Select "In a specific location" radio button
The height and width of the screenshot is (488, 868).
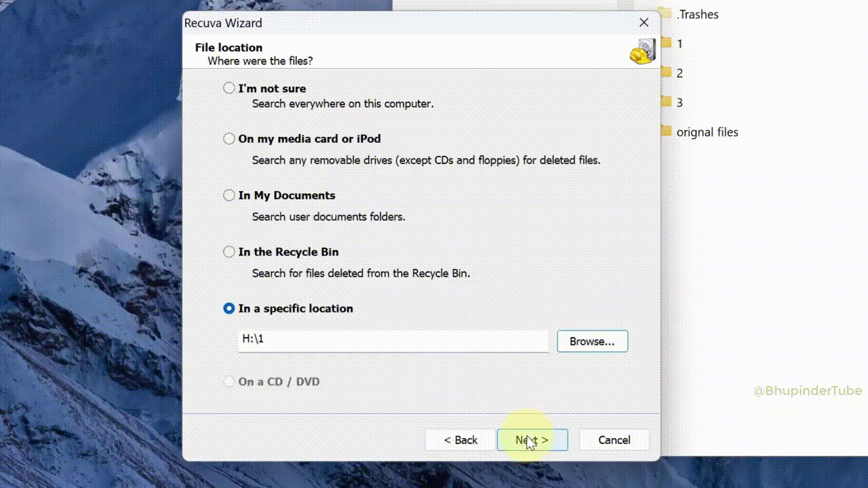click(x=229, y=308)
